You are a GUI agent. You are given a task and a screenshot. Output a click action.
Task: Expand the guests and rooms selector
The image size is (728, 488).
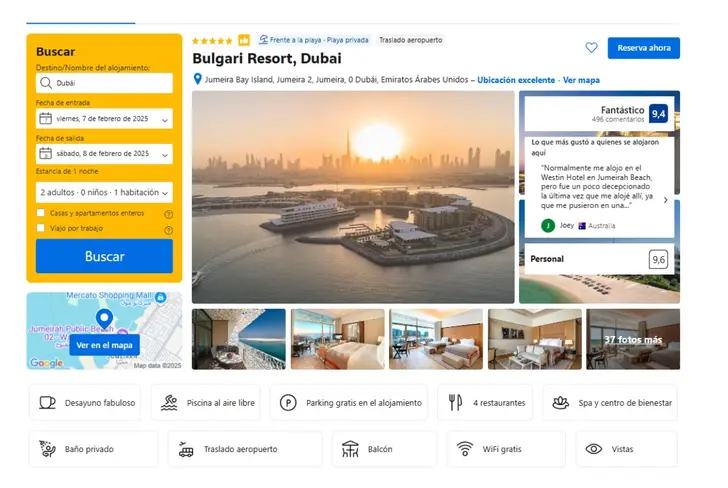click(104, 192)
